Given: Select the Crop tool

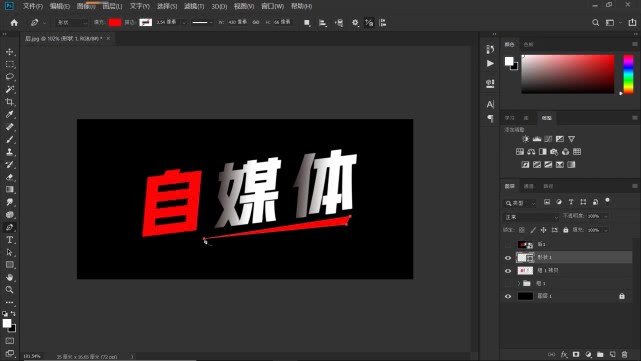Looking at the screenshot, I should click(x=10, y=102).
